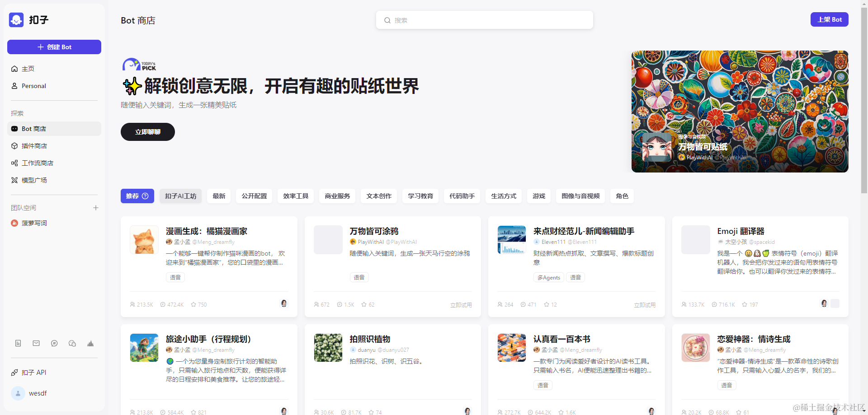Click 立即试用 on 来点财经范儿 card
Screen dimensions: 868x415
point(645,305)
